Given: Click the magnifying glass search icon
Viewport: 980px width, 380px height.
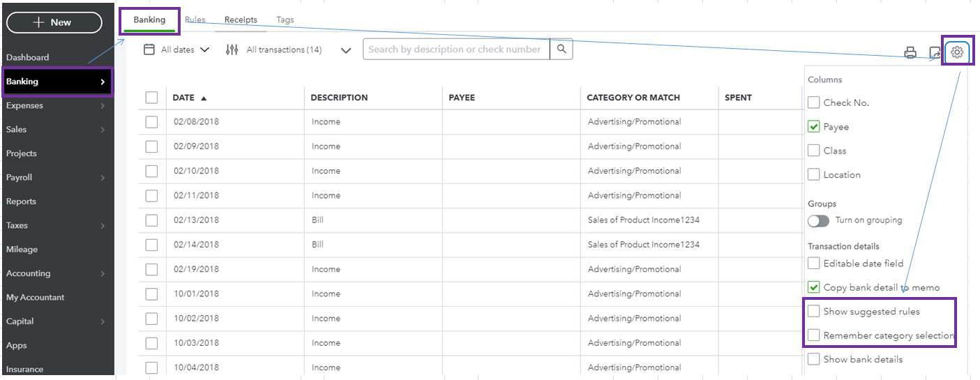Looking at the screenshot, I should tap(561, 50).
